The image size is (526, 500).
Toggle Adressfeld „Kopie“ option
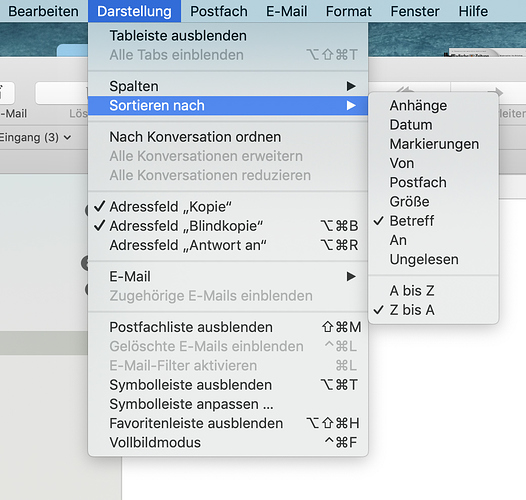point(228,207)
